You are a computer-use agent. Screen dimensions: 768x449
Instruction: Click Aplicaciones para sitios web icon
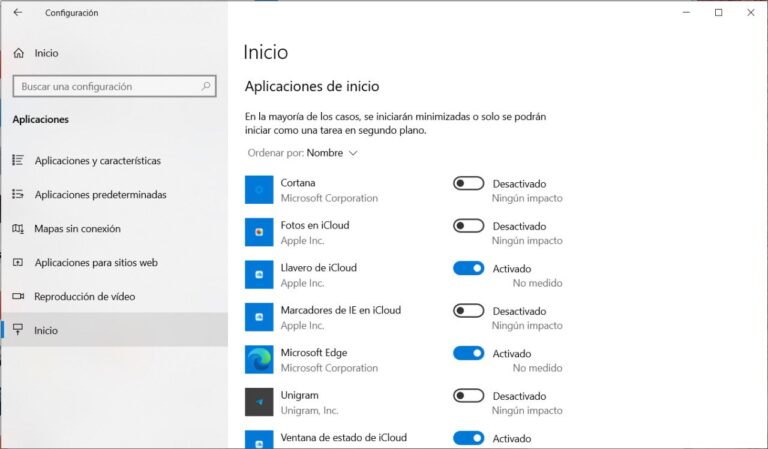pyautogui.click(x=18, y=262)
